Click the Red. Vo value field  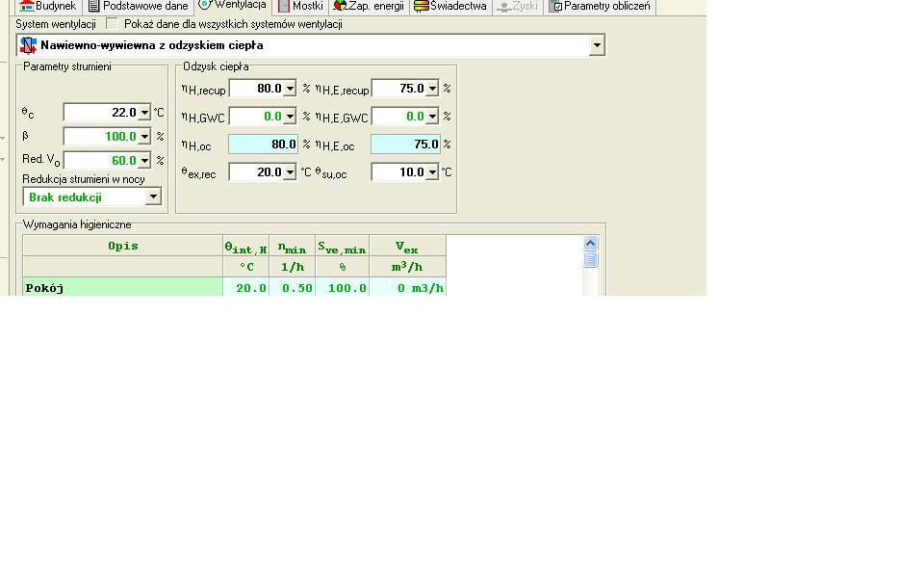pyautogui.click(x=100, y=161)
